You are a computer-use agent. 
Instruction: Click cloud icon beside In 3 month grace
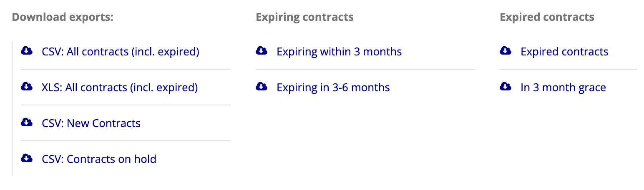coord(506,87)
